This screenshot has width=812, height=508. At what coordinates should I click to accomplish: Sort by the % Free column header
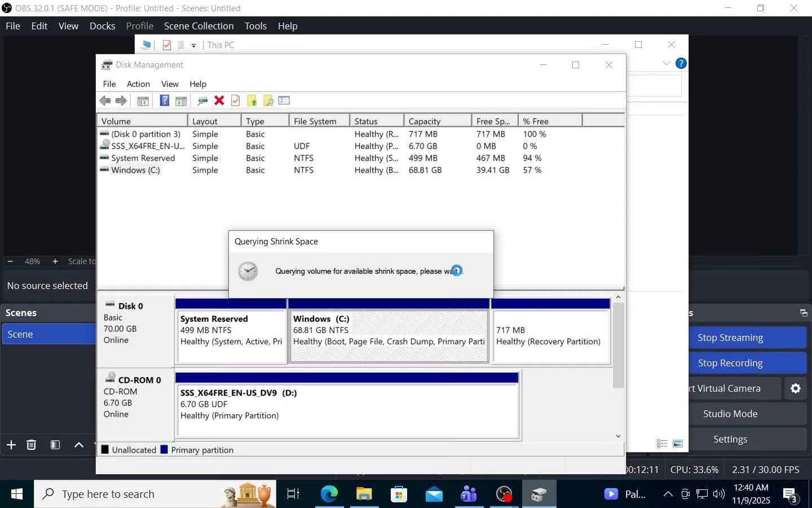click(550, 121)
